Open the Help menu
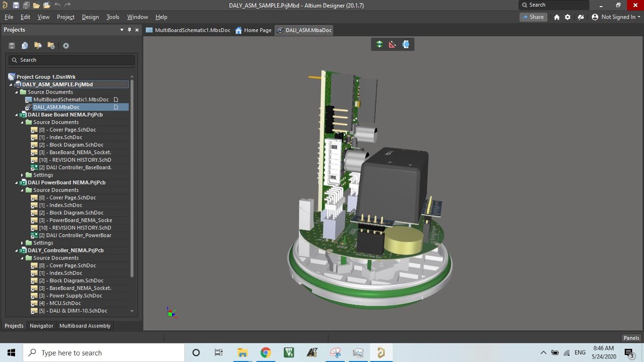The image size is (644, 362). point(161,17)
